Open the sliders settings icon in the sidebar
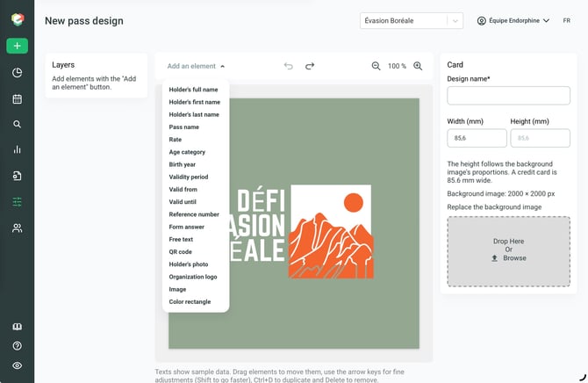The image size is (588, 383). coord(18,202)
